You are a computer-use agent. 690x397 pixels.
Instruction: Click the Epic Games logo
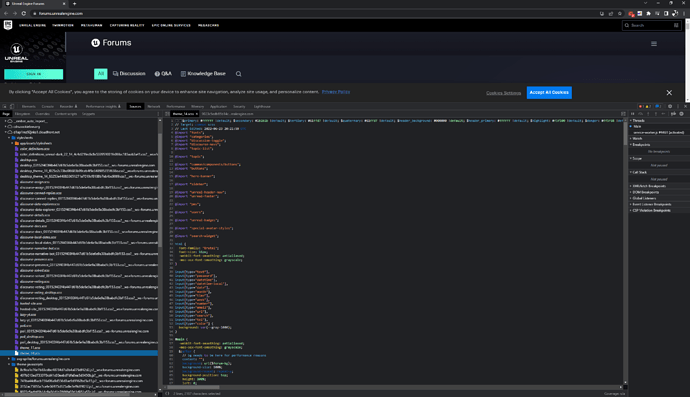tap(8, 25)
